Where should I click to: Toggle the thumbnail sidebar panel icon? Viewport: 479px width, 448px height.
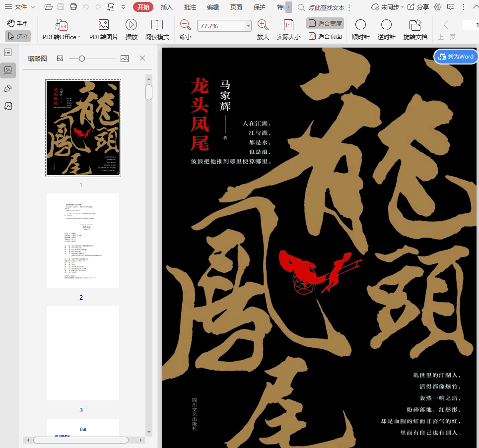point(8,70)
